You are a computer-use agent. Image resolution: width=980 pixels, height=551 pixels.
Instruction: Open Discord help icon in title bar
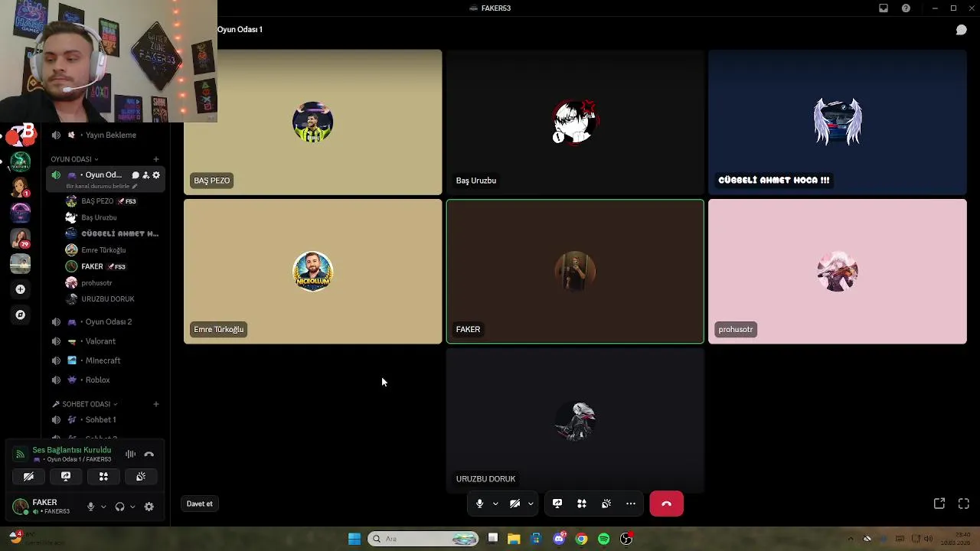click(906, 8)
